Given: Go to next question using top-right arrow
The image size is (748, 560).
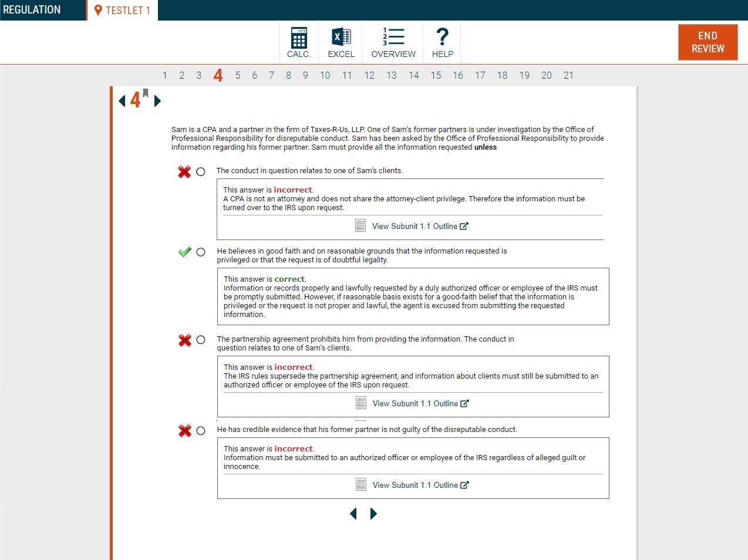Looking at the screenshot, I should (157, 101).
